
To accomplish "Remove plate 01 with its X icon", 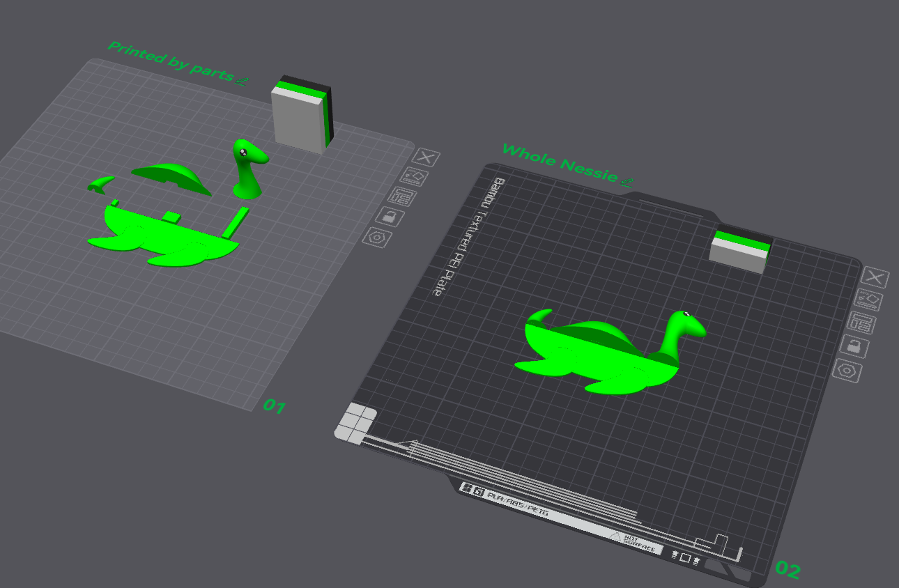I will [x=426, y=157].
